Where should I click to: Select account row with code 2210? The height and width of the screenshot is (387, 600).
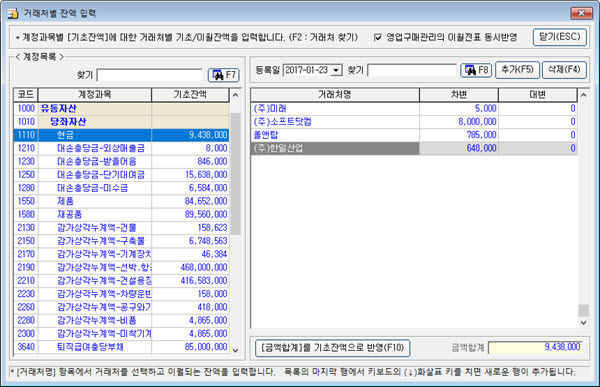point(121,281)
